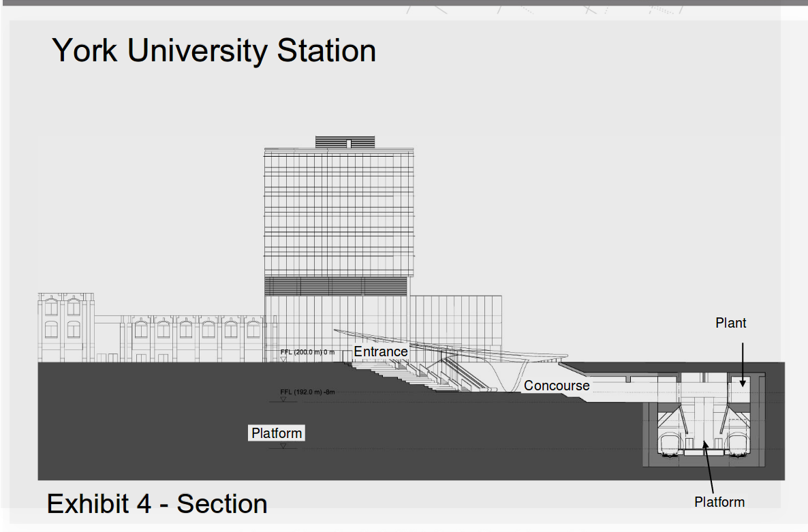Click the boxed Platform label on left
Viewport: 808px width, 532px height.
[x=277, y=433]
